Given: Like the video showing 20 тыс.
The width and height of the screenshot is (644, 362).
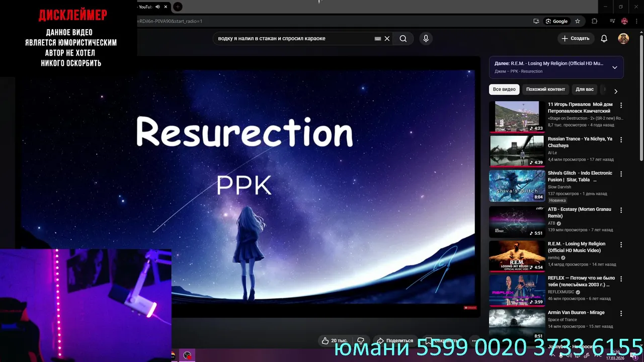Looking at the screenshot, I should pos(335,340).
